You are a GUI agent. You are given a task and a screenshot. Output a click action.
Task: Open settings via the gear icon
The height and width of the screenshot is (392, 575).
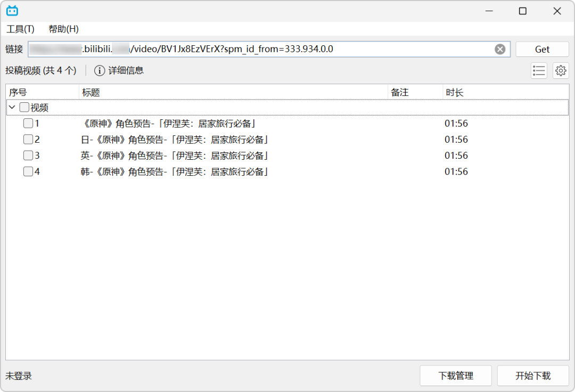pyautogui.click(x=561, y=70)
